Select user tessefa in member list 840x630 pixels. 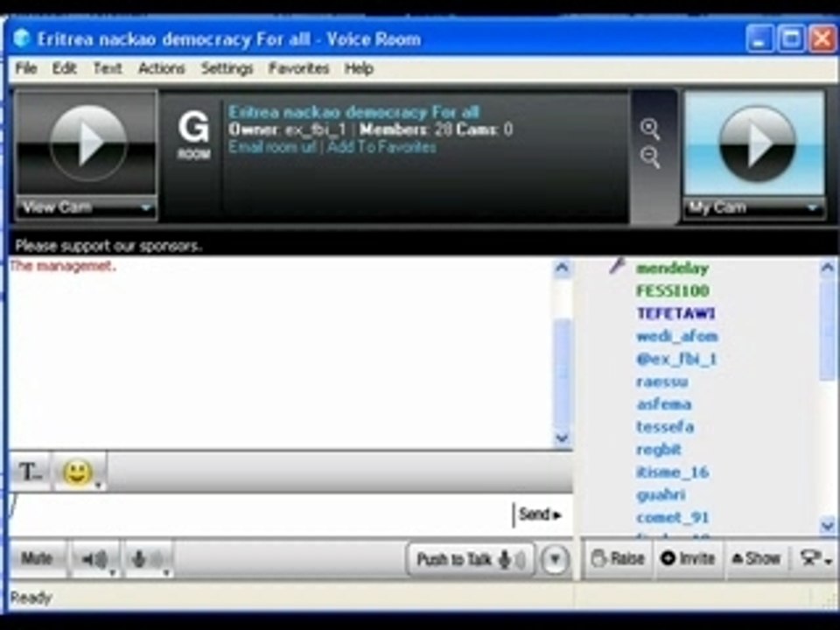[665, 427]
